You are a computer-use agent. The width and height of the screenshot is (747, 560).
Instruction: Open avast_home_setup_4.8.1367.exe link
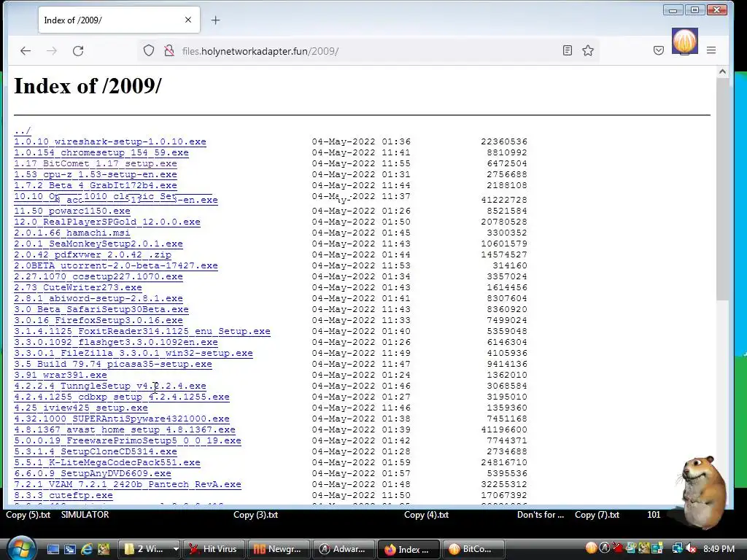(124, 429)
